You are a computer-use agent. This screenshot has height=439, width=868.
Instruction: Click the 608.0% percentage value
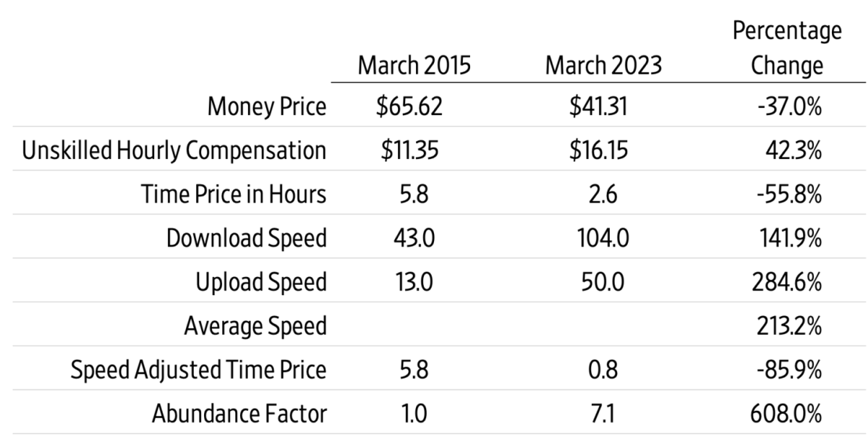(787, 414)
